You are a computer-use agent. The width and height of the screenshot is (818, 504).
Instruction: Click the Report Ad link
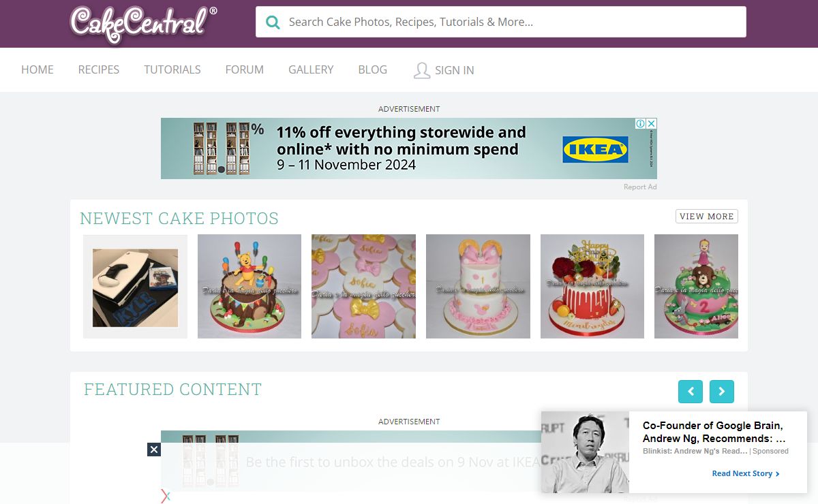click(640, 187)
